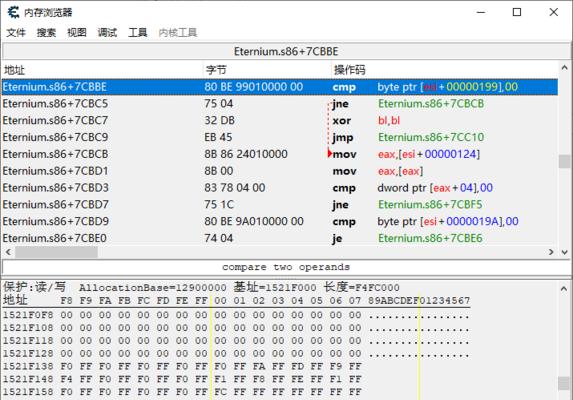Open the 搜索 menu

coord(46,33)
